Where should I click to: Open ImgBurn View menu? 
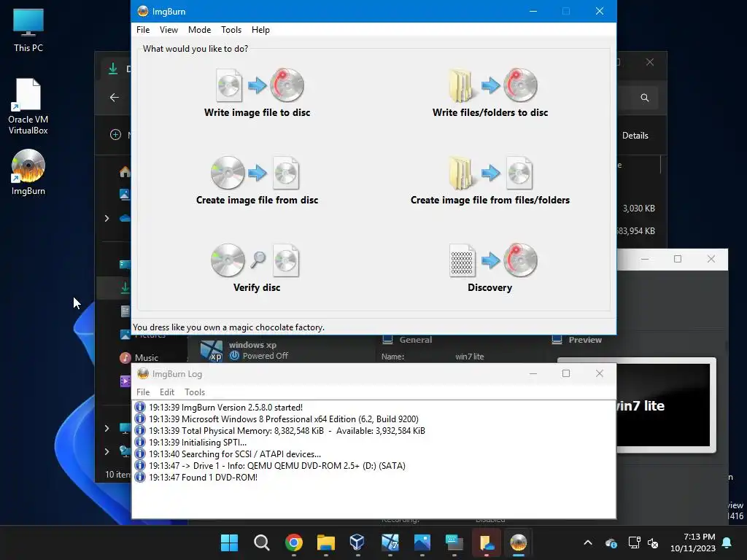(x=169, y=29)
